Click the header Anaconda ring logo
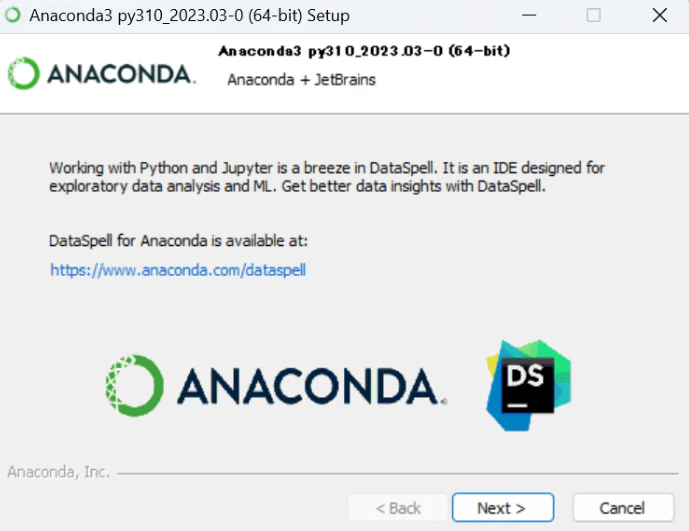689x531 pixels. click(23, 73)
